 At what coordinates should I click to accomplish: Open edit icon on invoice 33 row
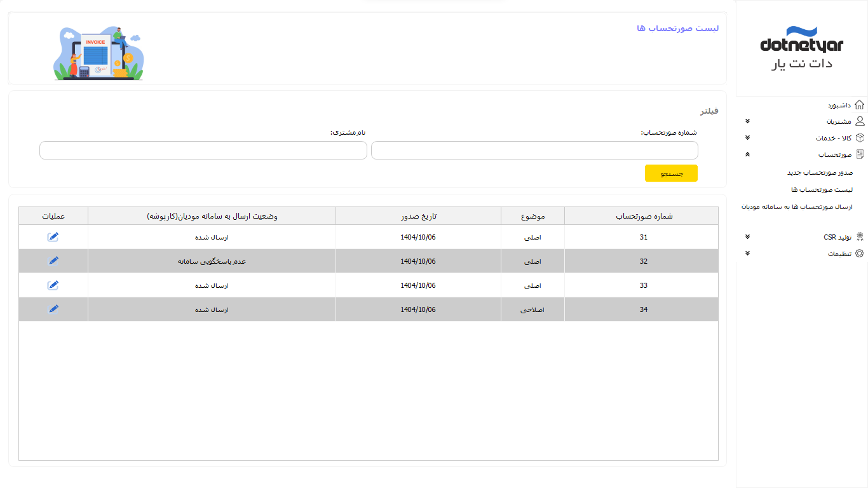pyautogui.click(x=53, y=285)
